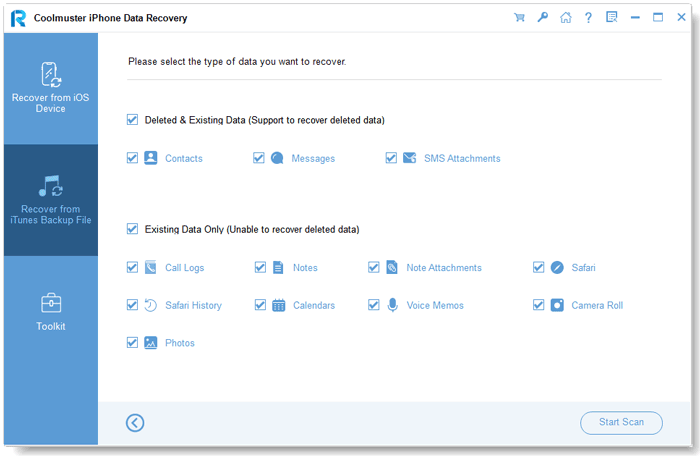
Task: Toggle the Voice Memos checkbox
Action: (374, 305)
